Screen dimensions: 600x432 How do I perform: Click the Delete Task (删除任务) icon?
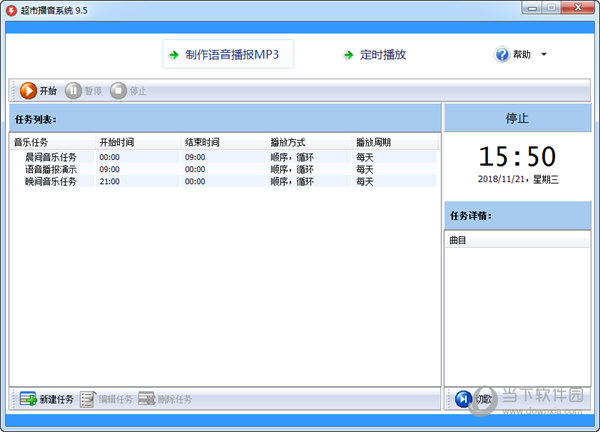pos(147,399)
